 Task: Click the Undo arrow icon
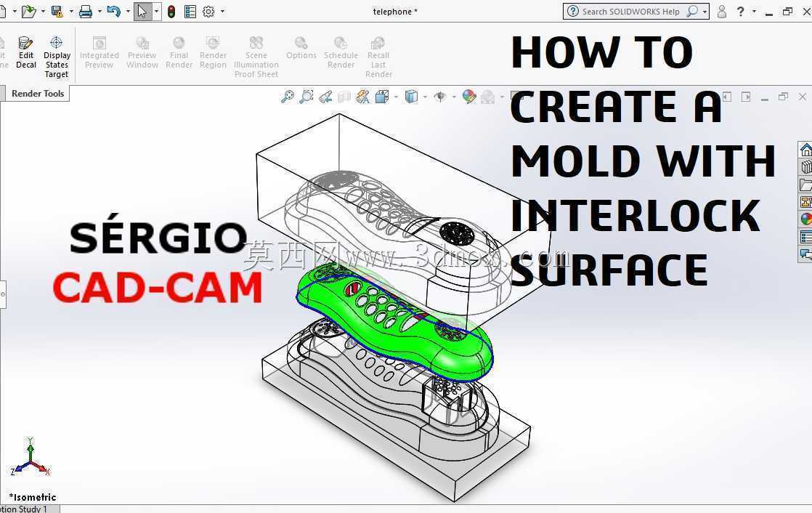[x=113, y=12]
